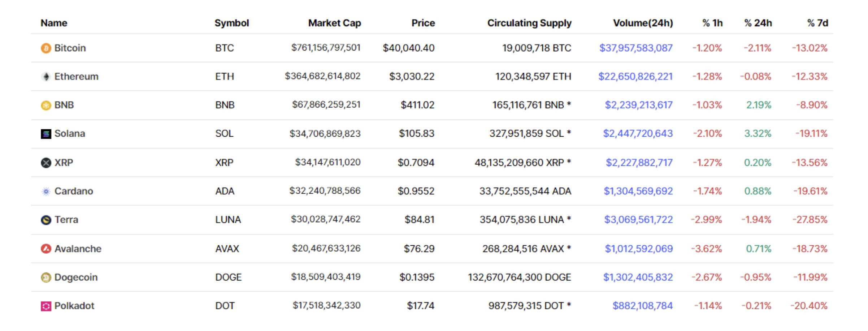Viewport: 868px width, 331px height.
Task: Click the BNB yellow logo icon
Action: [46, 105]
